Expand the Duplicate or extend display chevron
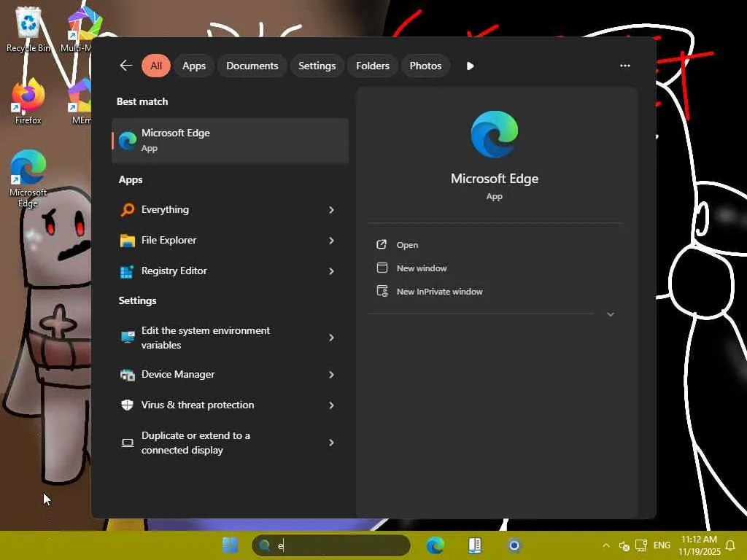747x560 pixels. 331,443
